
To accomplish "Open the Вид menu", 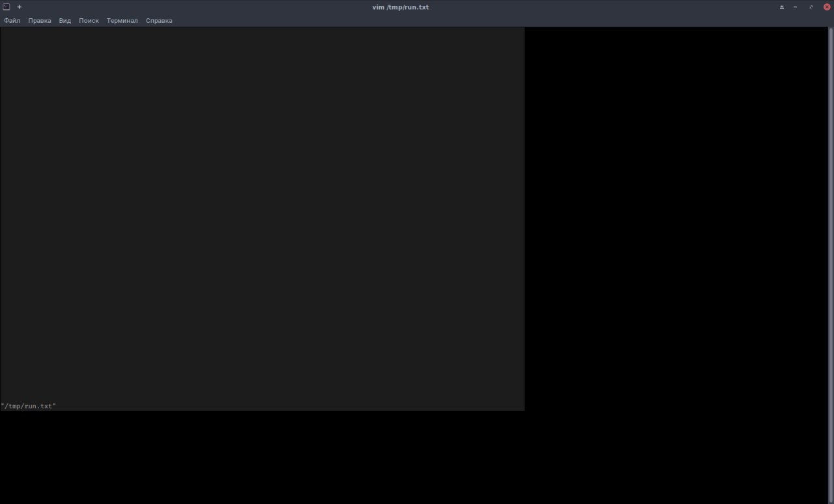I will [65, 21].
